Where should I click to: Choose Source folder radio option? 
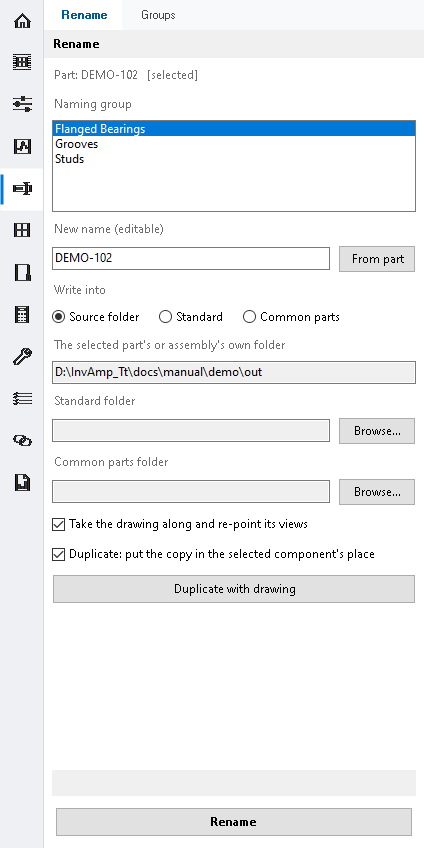tap(96, 317)
